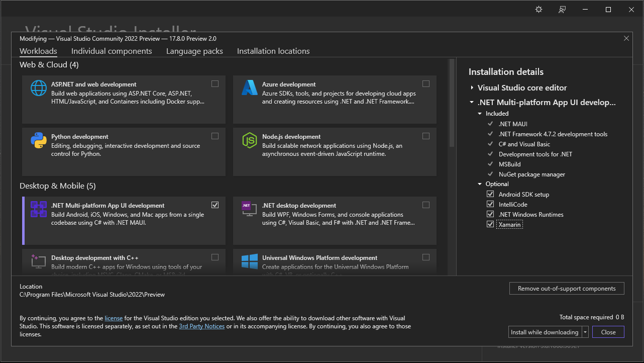This screenshot has height=363, width=644.
Task: Check Desktop development with C++ checkbox
Action: pos(215,257)
